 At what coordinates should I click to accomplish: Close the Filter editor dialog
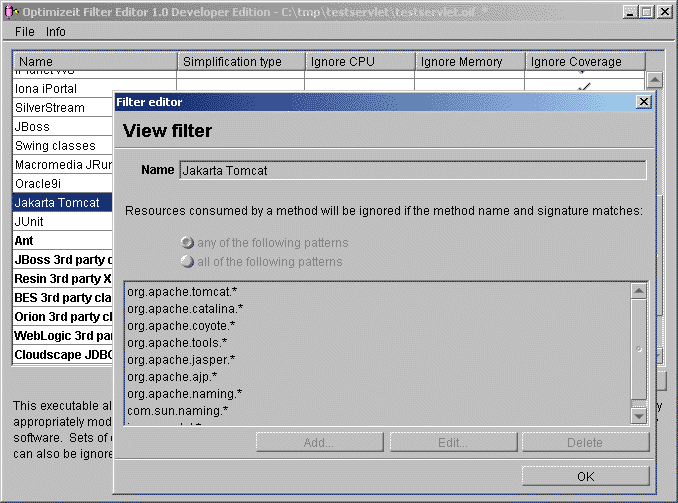pos(643,102)
